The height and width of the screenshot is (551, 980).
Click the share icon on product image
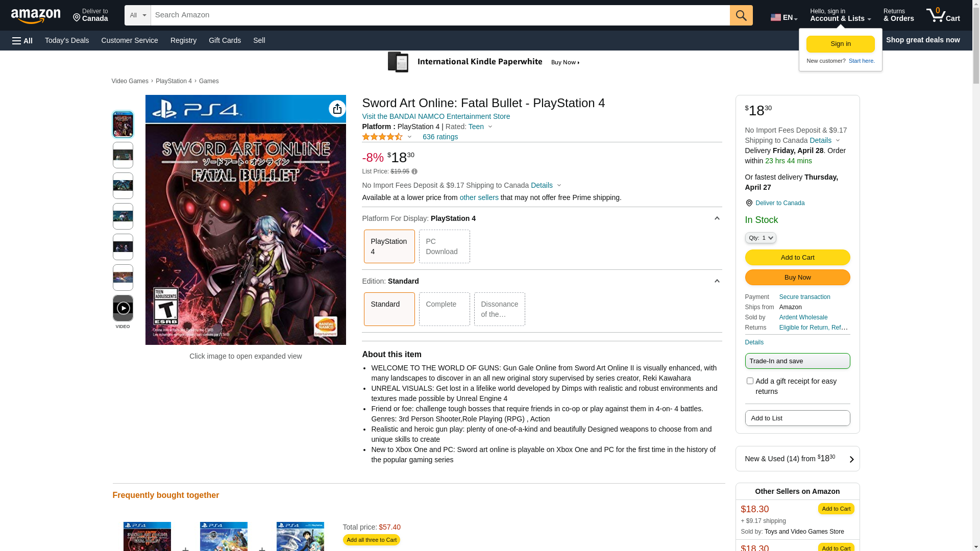[337, 109]
